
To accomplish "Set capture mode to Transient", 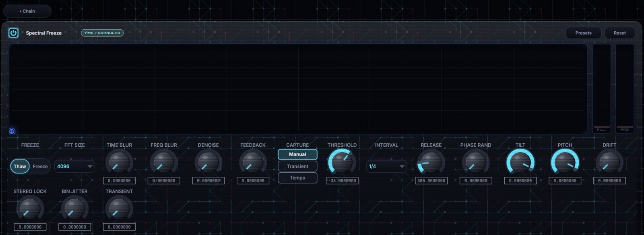I will [297, 166].
